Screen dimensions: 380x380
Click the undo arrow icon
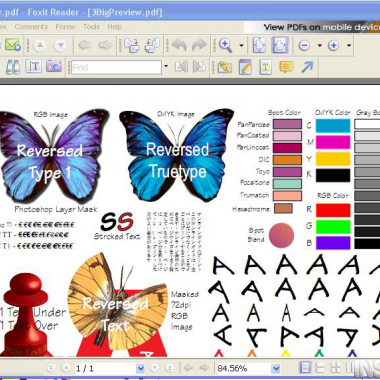coord(179,45)
